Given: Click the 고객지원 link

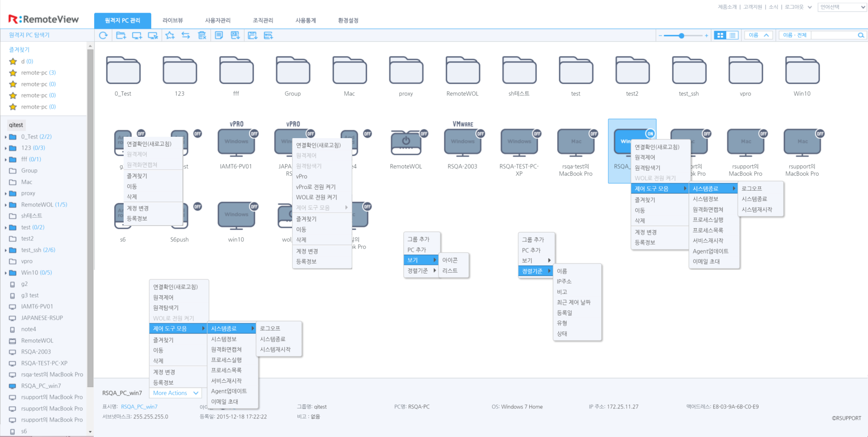Looking at the screenshot, I should [753, 7].
